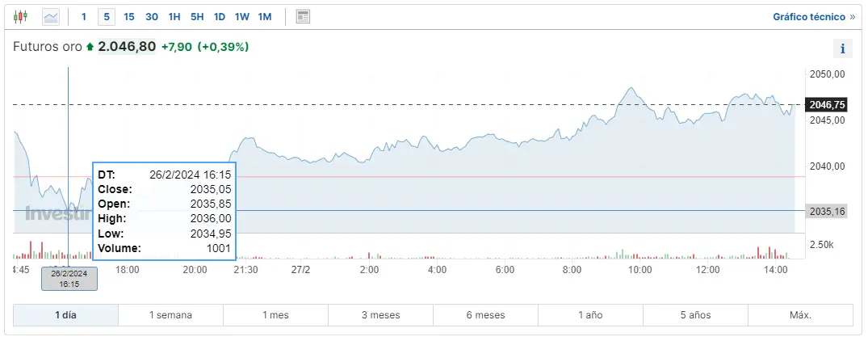Select the 1H interval
Screen dimensions: 868x341
pyautogui.click(x=174, y=16)
